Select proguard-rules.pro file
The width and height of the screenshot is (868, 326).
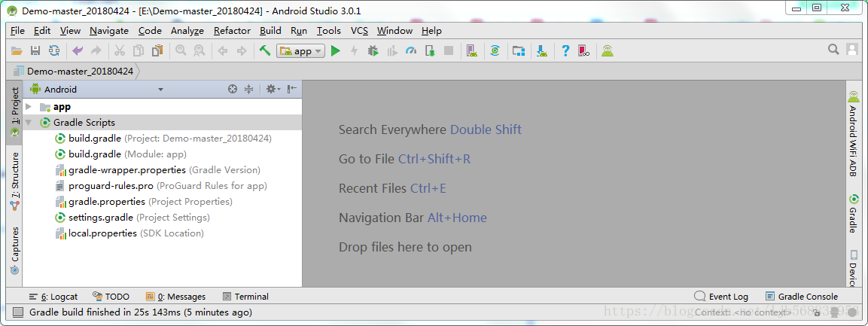160,186
